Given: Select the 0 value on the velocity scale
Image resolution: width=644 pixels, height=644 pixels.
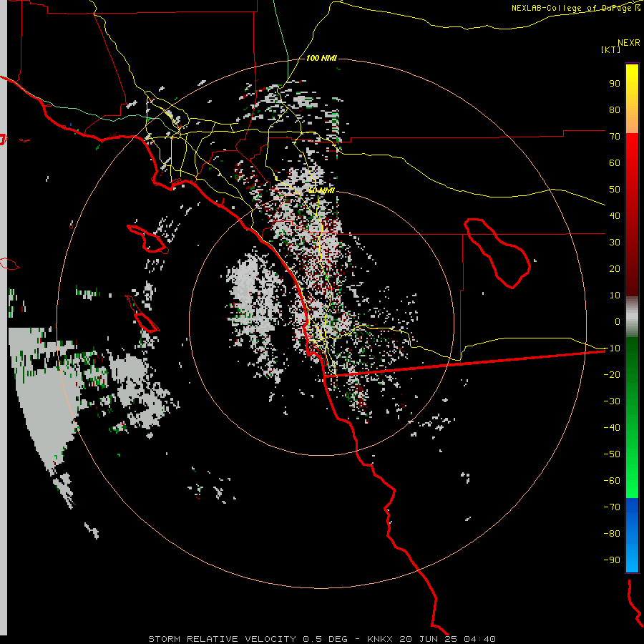Looking at the screenshot, I should pos(618,321).
